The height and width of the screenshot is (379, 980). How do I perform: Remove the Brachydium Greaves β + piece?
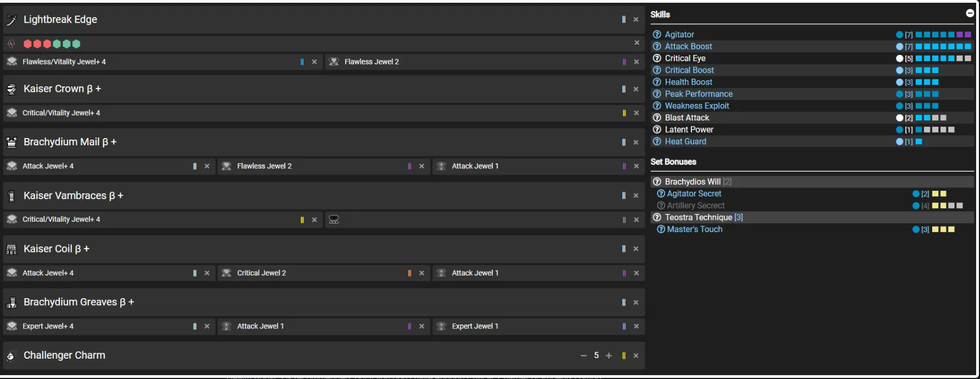(636, 303)
